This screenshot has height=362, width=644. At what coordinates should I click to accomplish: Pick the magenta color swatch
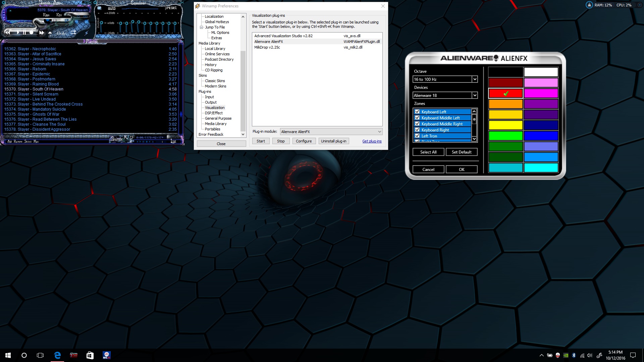coord(541,93)
